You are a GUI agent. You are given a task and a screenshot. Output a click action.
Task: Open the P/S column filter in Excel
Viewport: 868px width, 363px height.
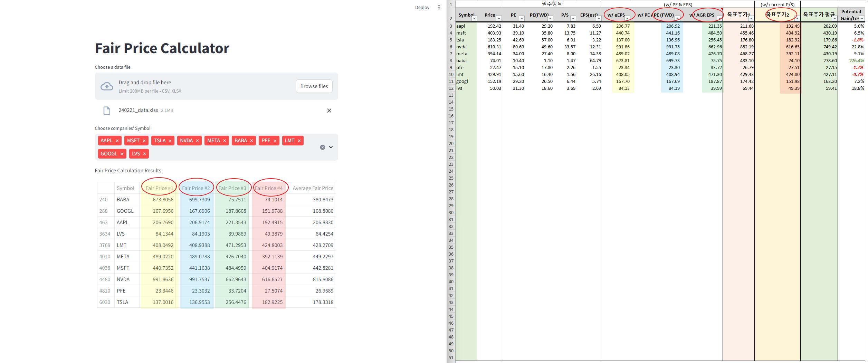573,18
